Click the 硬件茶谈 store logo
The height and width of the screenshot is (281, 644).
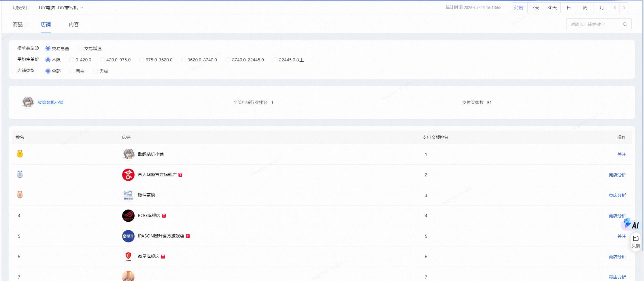[128, 195]
